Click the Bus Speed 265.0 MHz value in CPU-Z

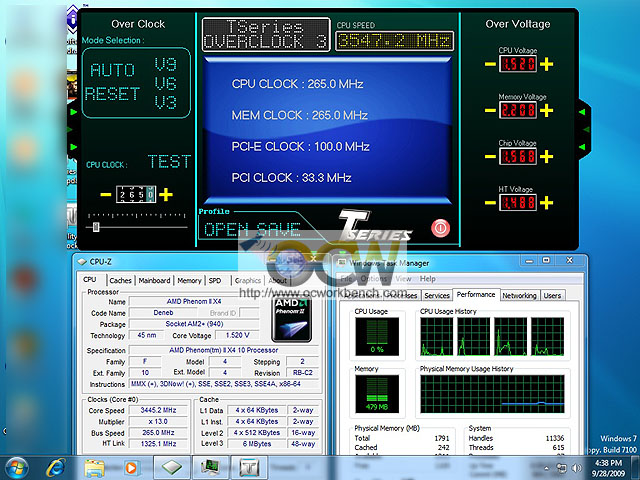tap(158, 432)
